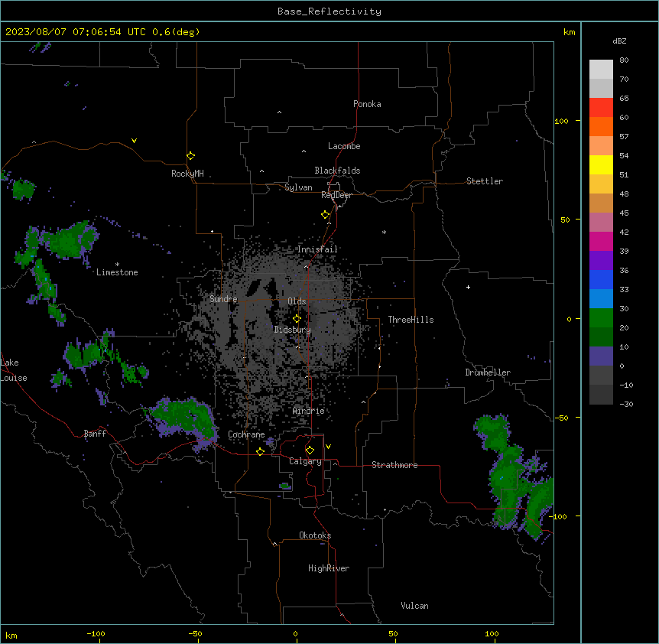The height and width of the screenshot is (644, 659).
Task: Pick the red 65-60 dBZ legend swatch
Action: click(x=601, y=108)
